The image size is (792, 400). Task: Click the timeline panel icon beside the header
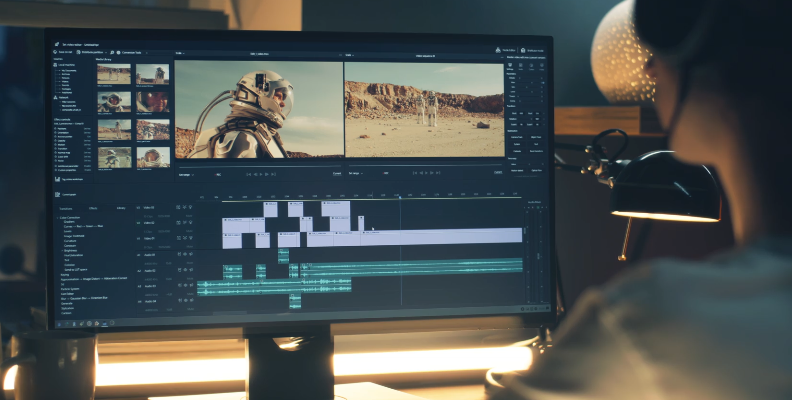(x=58, y=194)
